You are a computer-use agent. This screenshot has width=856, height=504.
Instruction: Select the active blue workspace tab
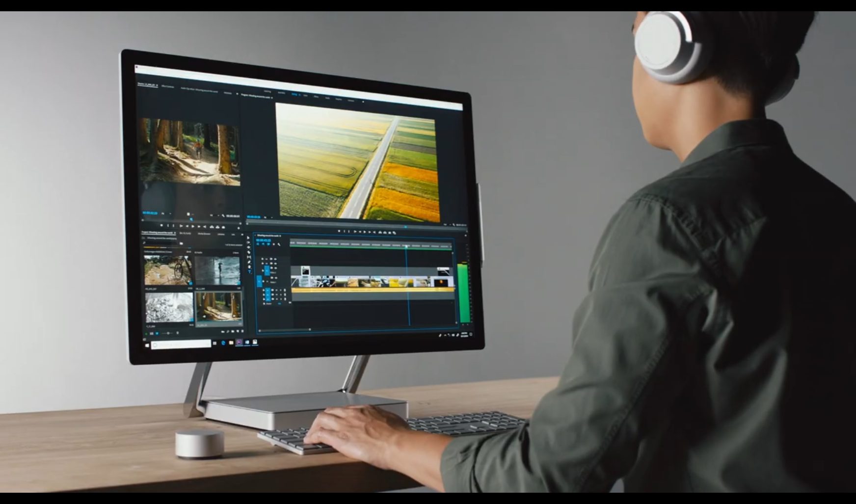pyautogui.click(x=294, y=94)
